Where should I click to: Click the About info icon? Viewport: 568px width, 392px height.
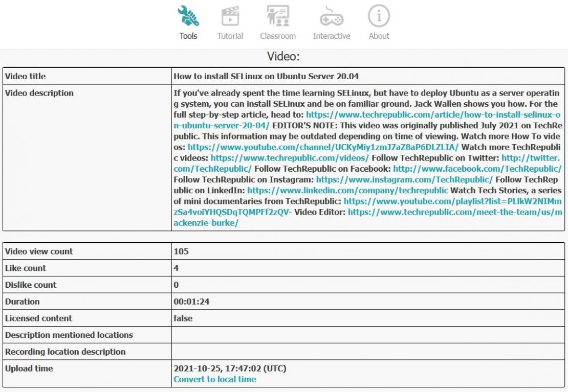[379, 16]
